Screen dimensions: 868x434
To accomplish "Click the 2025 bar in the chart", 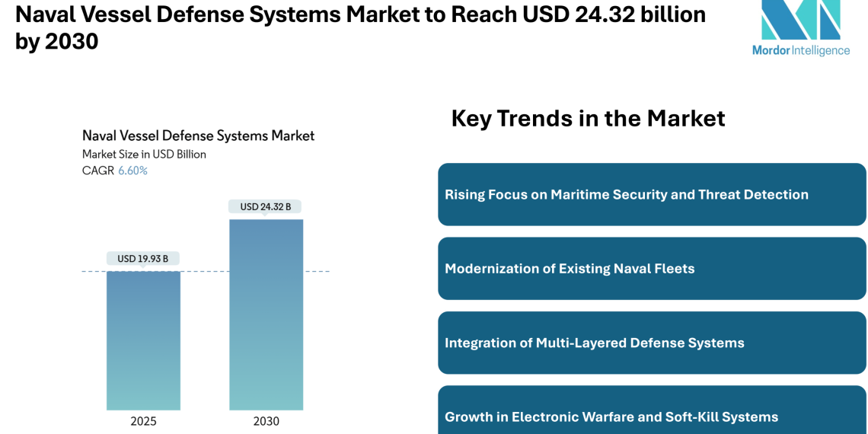I will tap(143, 340).
